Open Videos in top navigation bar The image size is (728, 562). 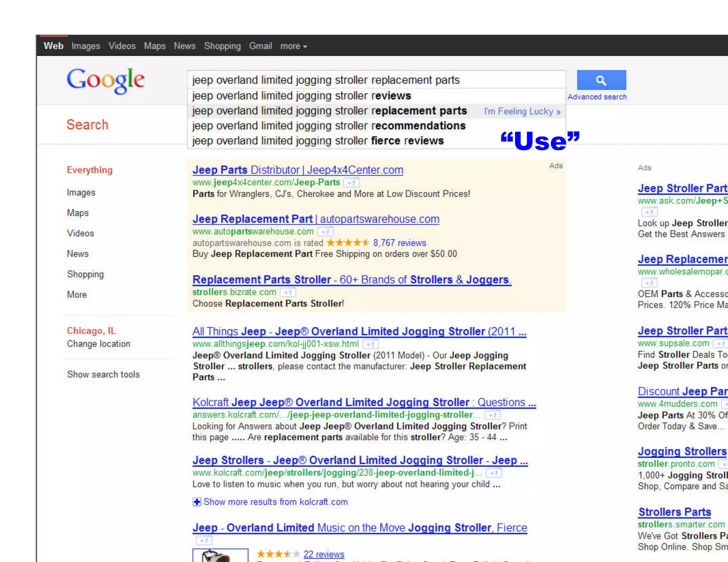(122, 46)
